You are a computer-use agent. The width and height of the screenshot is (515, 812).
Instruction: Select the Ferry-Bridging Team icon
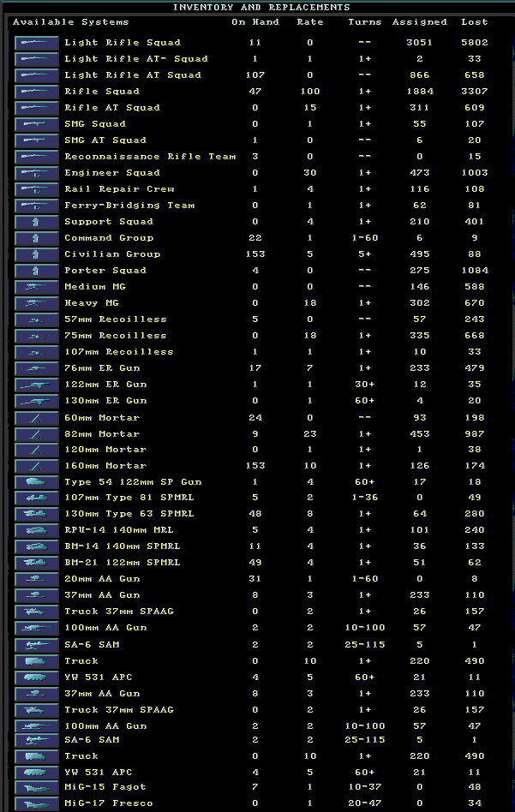pos(36,206)
